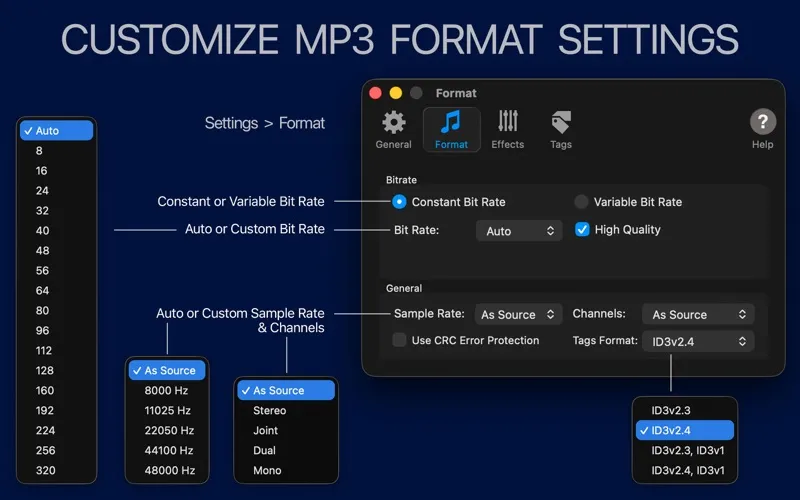Open the Bit Rate Auto dropdown

pos(519,231)
